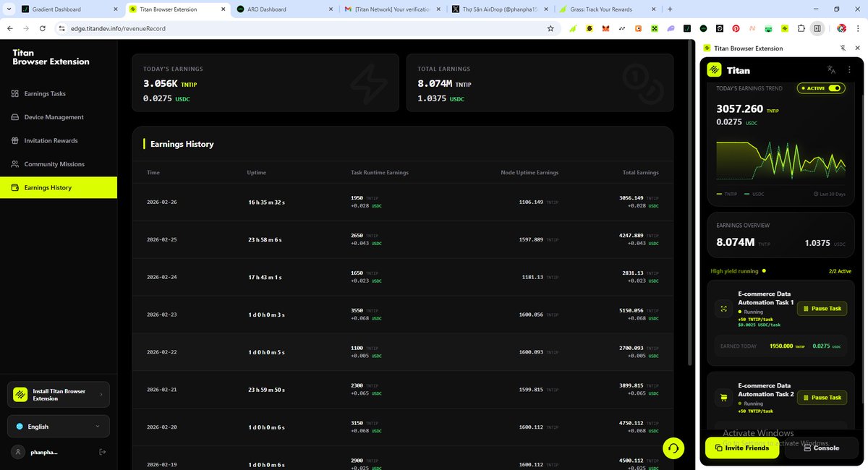Screen dimensions: 868x470
Task: Go back to the previous page
Action: pyautogui.click(x=10, y=28)
